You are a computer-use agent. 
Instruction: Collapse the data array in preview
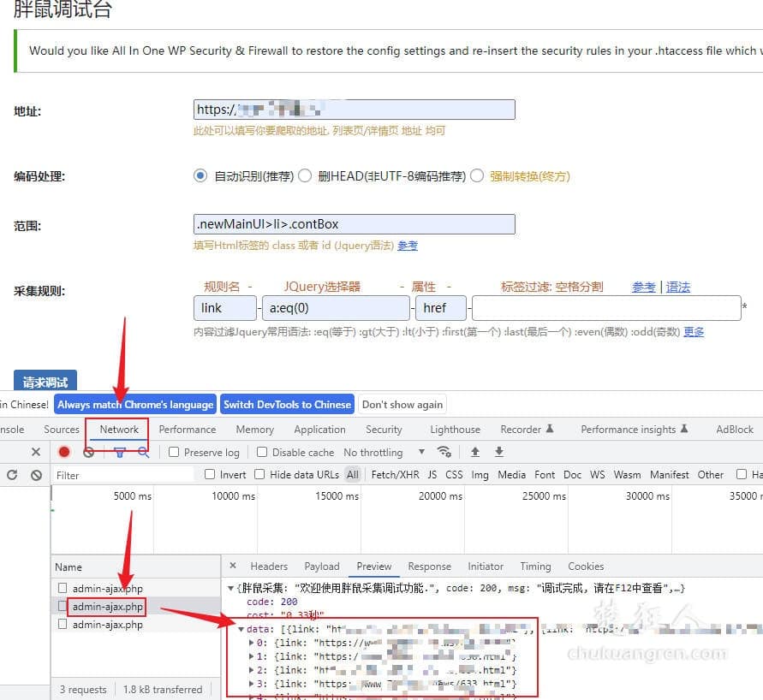pos(241,629)
